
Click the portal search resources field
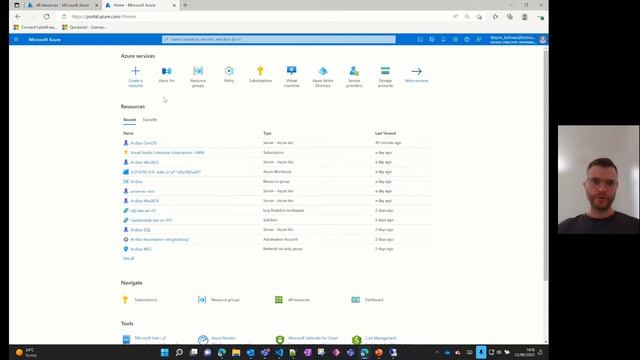[279, 39]
